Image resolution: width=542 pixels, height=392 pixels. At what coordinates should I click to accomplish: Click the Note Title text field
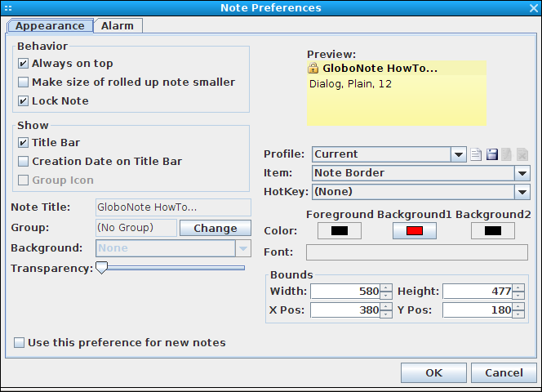(x=173, y=207)
